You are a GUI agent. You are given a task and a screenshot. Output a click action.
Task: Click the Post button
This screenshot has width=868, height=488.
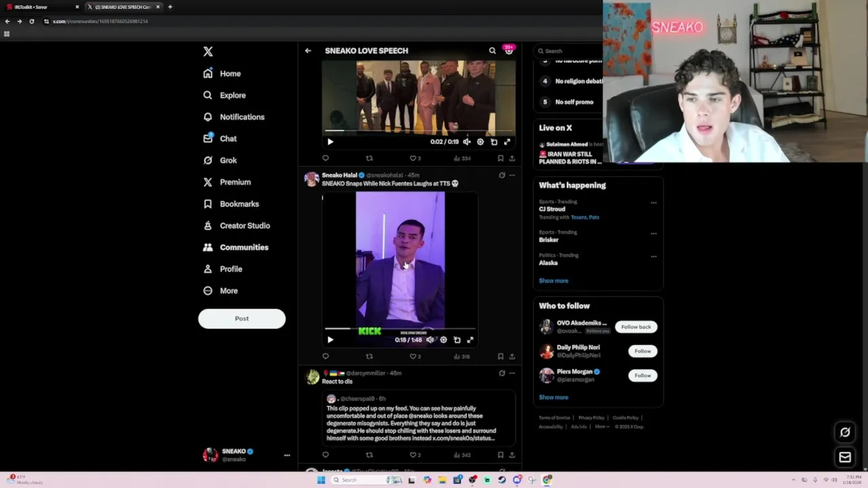click(x=241, y=319)
